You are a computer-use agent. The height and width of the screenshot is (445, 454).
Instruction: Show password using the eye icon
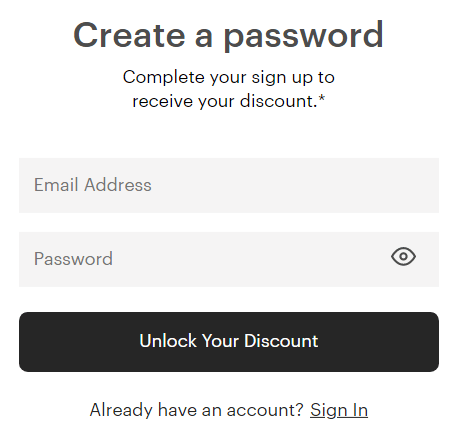click(x=403, y=257)
